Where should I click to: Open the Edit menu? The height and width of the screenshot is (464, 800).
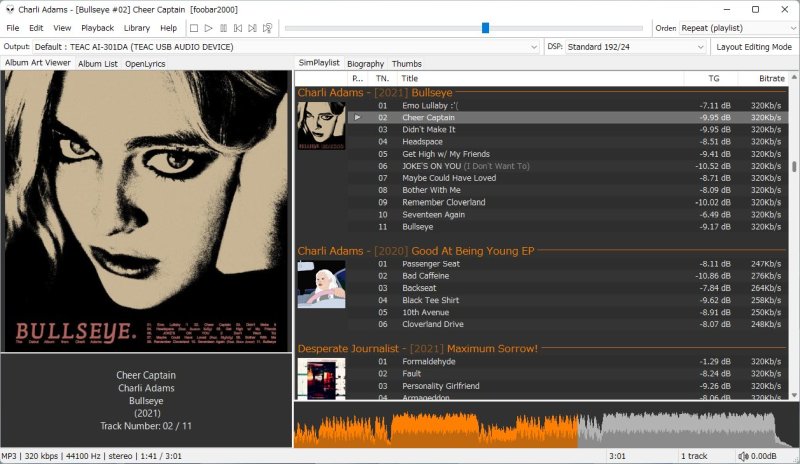tap(36, 28)
